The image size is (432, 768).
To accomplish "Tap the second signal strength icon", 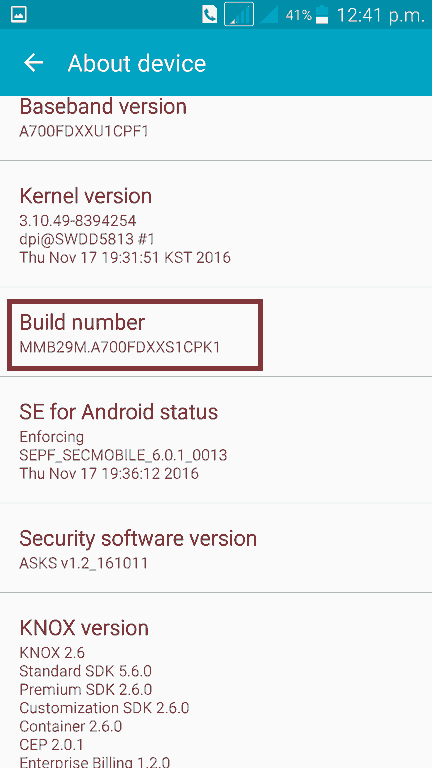I will [269, 14].
